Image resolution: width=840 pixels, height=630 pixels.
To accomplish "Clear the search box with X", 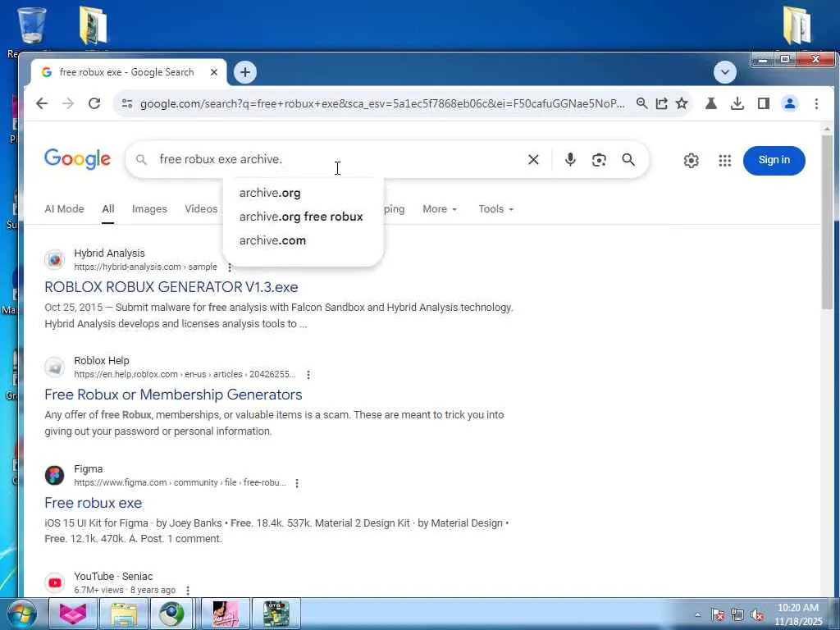I will [533, 160].
